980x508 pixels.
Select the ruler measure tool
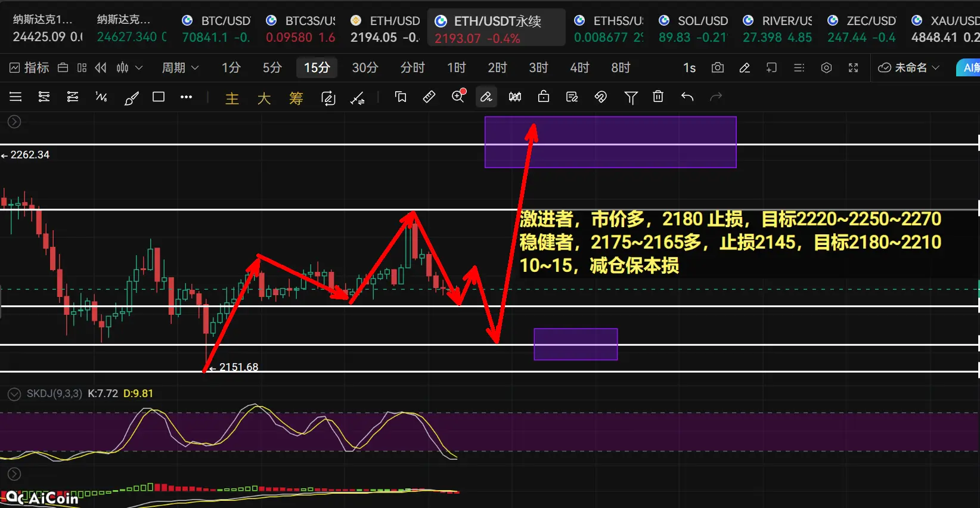pyautogui.click(x=429, y=97)
